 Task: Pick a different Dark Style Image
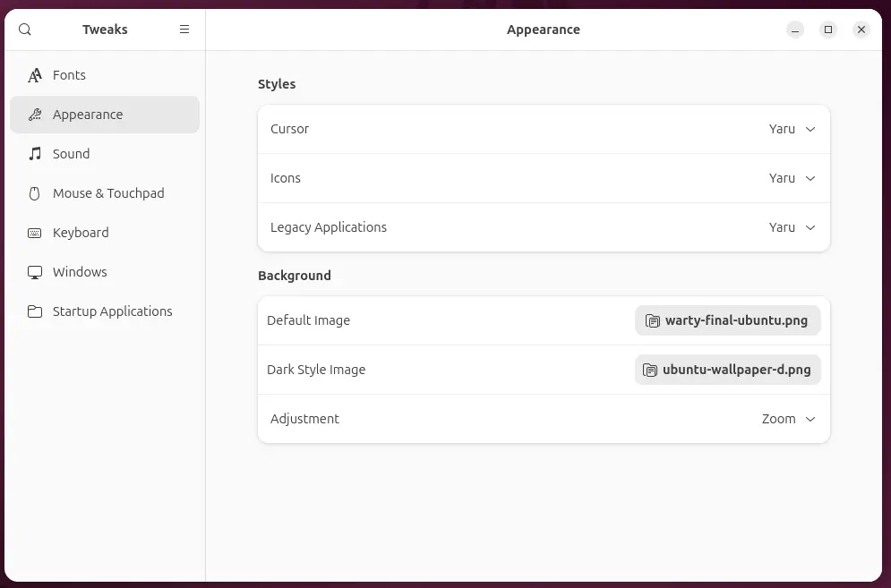727,369
